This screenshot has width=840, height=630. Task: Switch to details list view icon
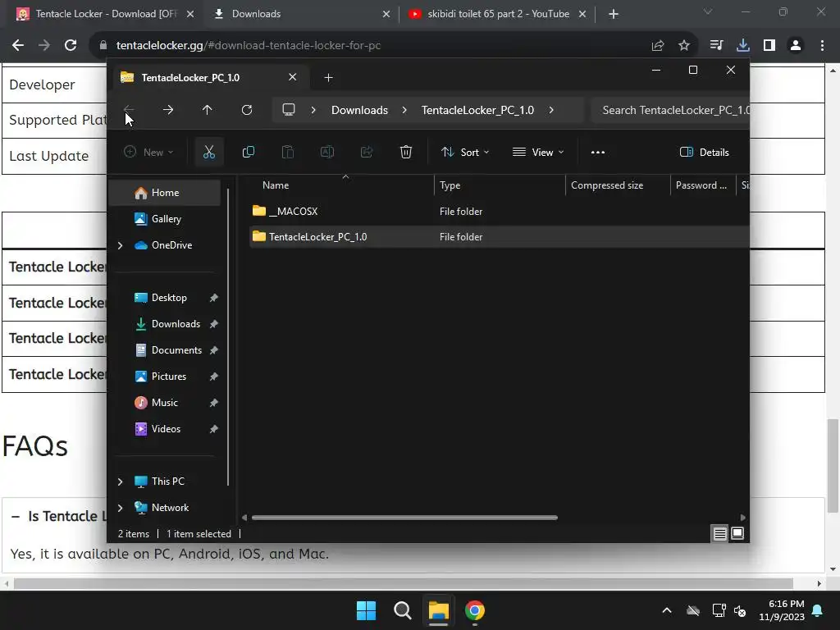[720, 533]
